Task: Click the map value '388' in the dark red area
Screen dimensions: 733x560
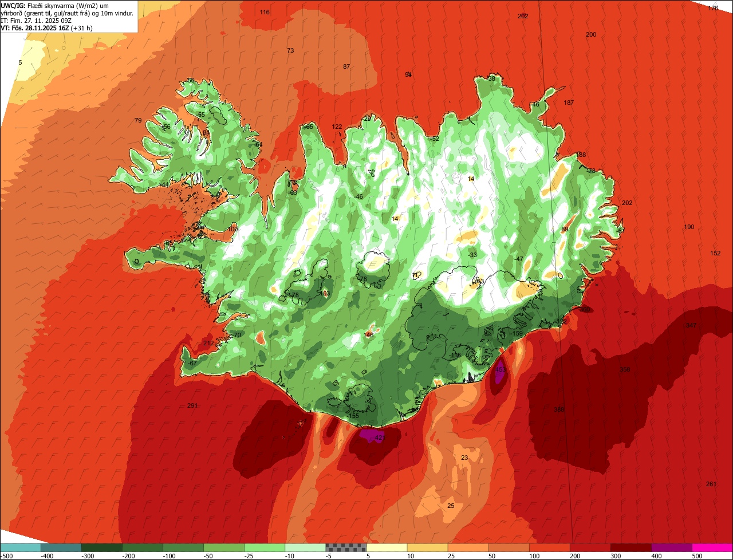Action: click(559, 409)
